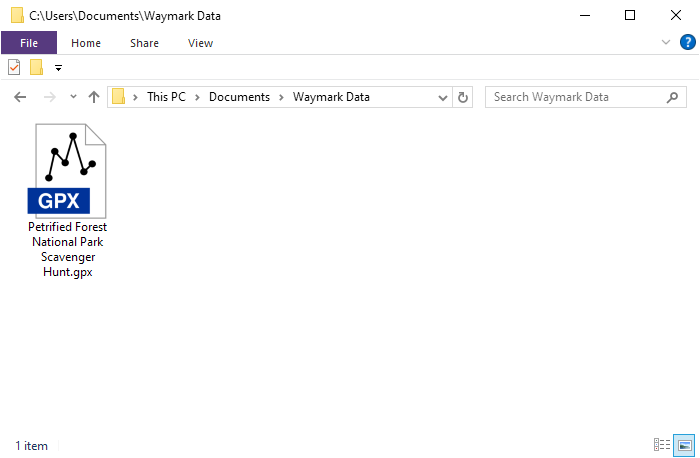Switch to large icons view
This screenshot has width=700, height=458.
684,445
